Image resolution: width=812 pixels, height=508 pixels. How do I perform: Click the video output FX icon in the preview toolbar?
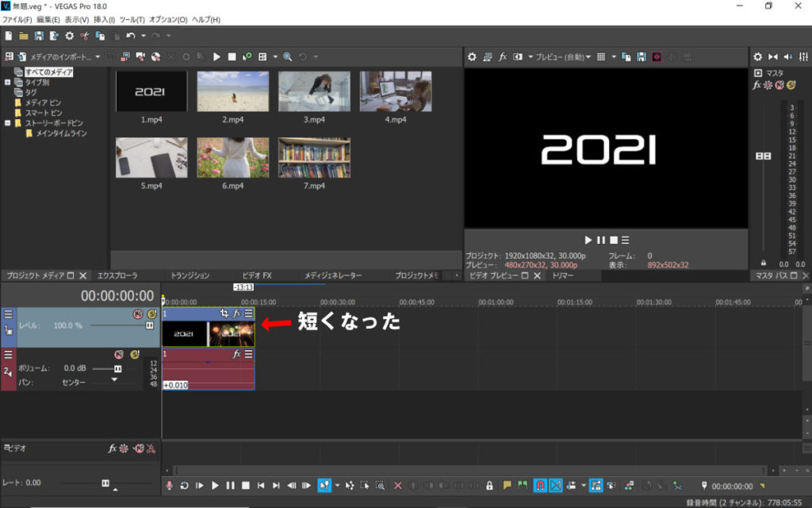point(503,57)
